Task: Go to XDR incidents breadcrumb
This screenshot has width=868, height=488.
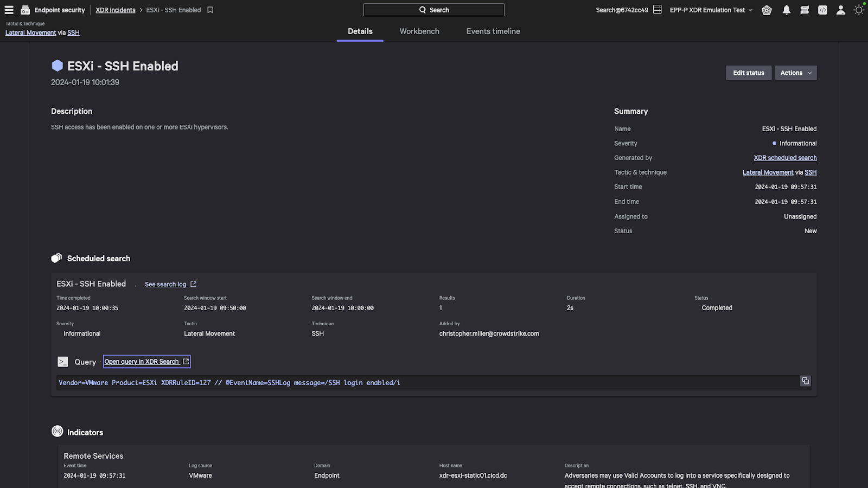Action: point(116,10)
